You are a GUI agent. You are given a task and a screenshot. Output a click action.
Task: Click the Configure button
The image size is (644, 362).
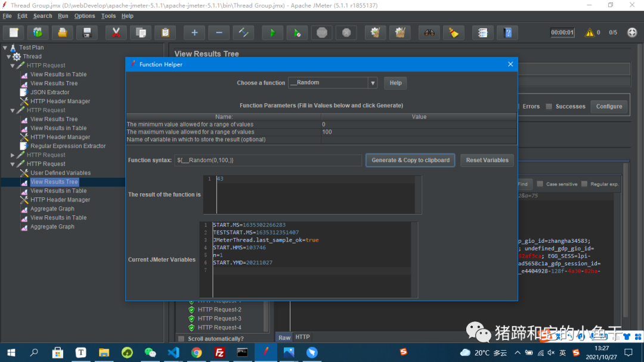(x=609, y=106)
